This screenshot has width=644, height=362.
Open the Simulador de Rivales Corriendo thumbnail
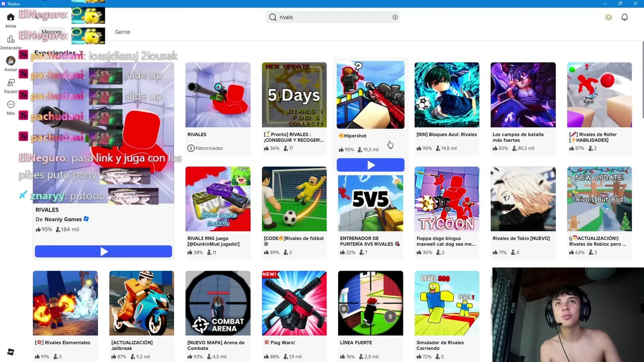tap(447, 303)
